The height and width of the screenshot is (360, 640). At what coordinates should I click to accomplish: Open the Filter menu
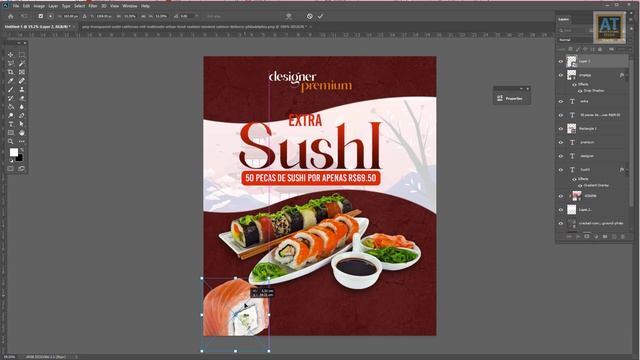[93, 6]
